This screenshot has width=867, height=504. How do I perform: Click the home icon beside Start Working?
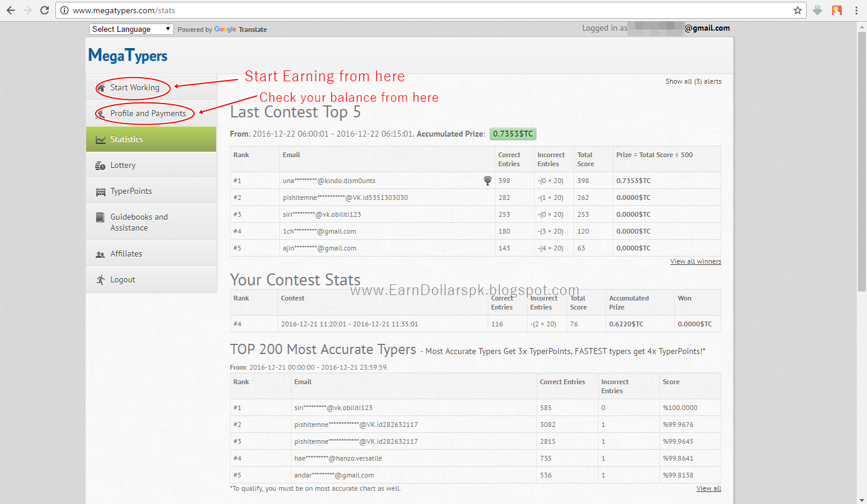[x=101, y=88]
